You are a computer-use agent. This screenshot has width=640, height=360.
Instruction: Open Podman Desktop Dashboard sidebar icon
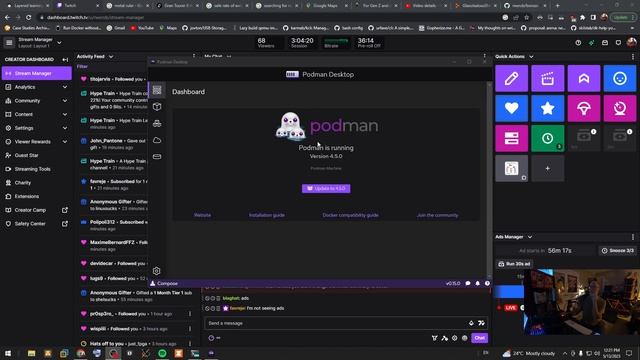coord(157,90)
